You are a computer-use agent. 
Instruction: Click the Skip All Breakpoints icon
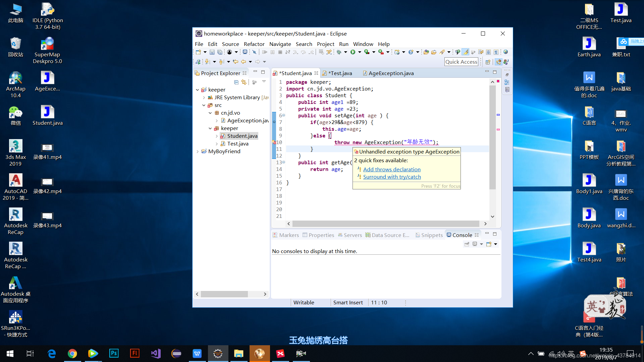pos(254,52)
